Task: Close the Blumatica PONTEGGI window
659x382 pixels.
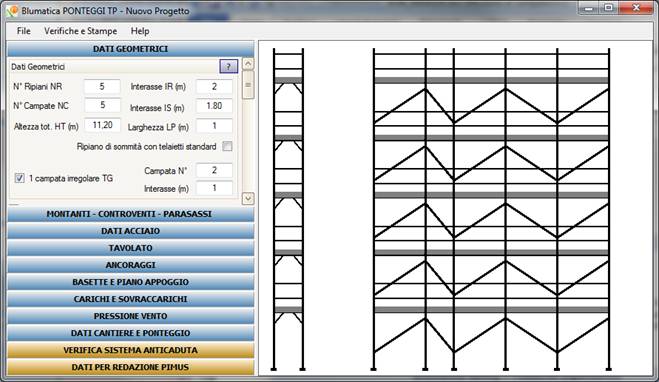Action: point(636,8)
